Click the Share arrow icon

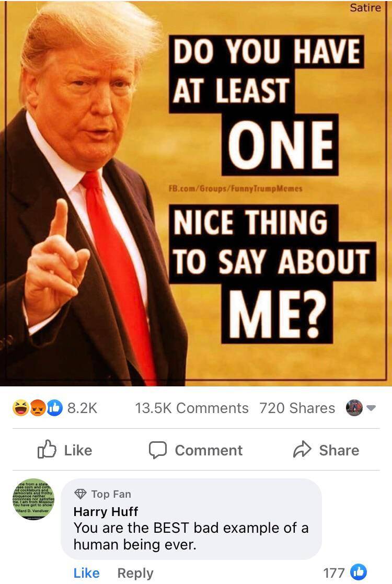point(302,449)
